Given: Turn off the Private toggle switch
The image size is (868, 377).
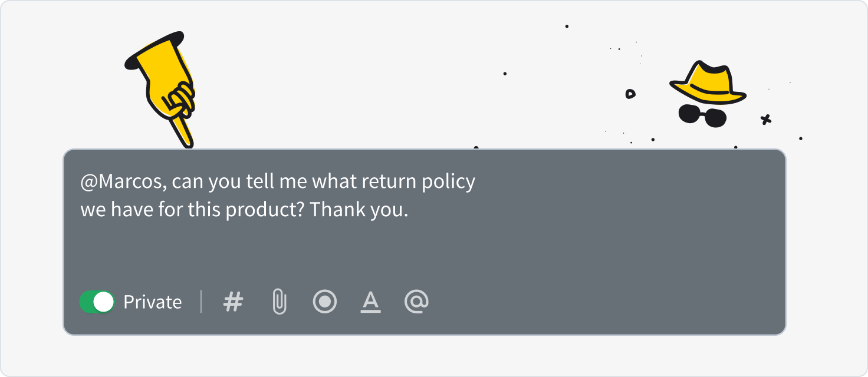Looking at the screenshot, I should (x=97, y=302).
